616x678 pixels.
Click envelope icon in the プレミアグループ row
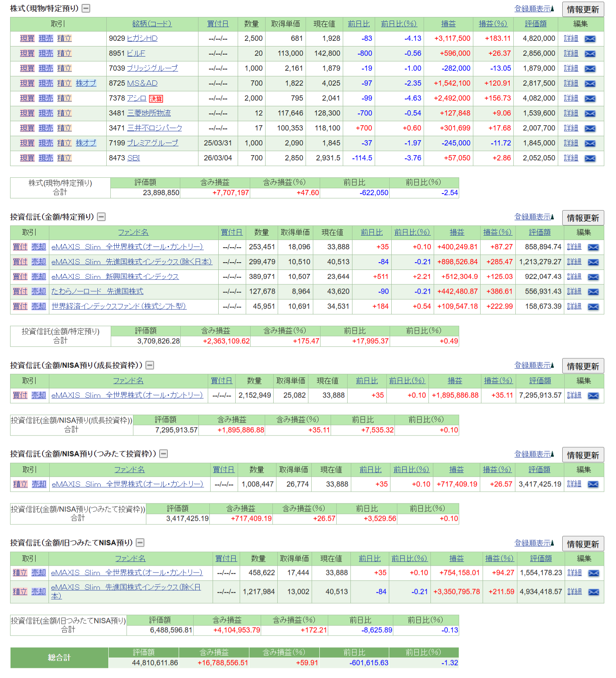590,143
